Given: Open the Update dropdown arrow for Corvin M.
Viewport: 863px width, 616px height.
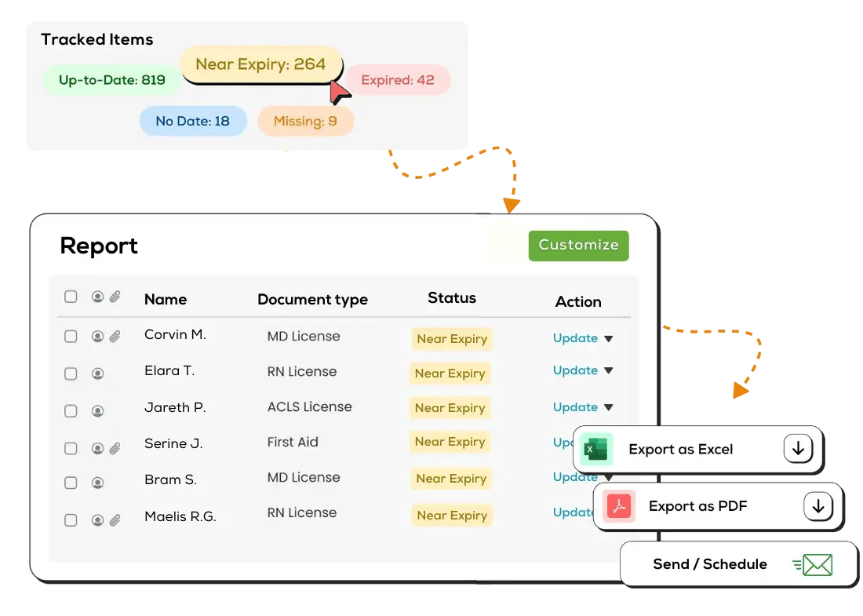Looking at the screenshot, I should point(608,338).
